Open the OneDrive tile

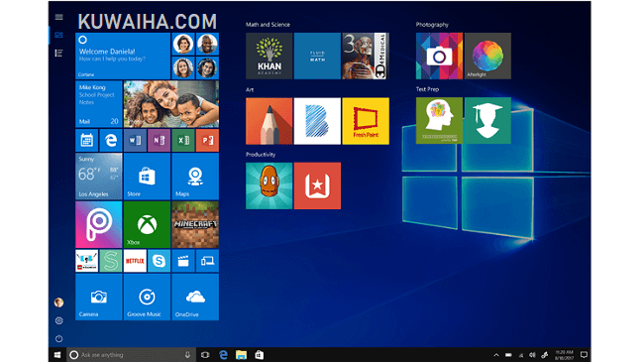click(195, 297)
